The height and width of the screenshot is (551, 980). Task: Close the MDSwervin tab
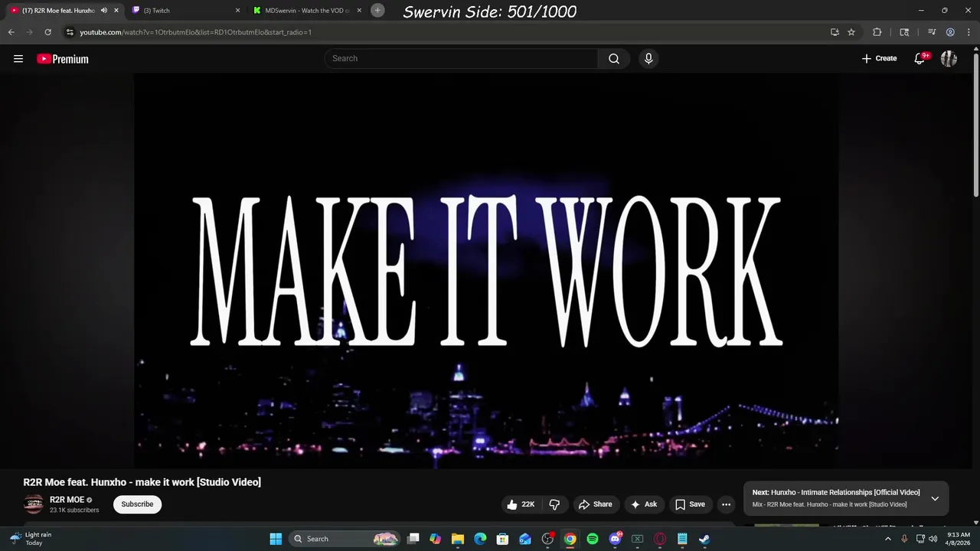(359, 11)
